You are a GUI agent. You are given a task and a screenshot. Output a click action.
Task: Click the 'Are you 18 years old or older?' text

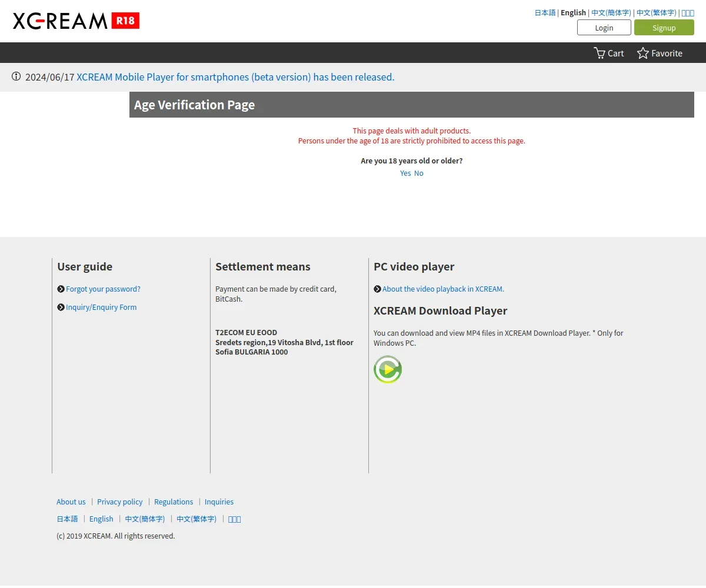click(x=412, y=161)
